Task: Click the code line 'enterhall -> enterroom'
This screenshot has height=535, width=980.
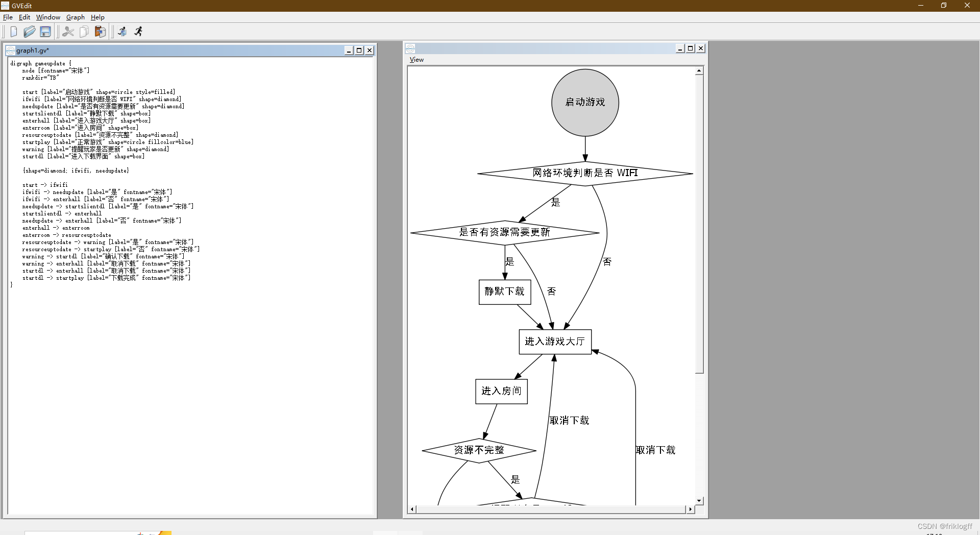Action: pos(56,228)
